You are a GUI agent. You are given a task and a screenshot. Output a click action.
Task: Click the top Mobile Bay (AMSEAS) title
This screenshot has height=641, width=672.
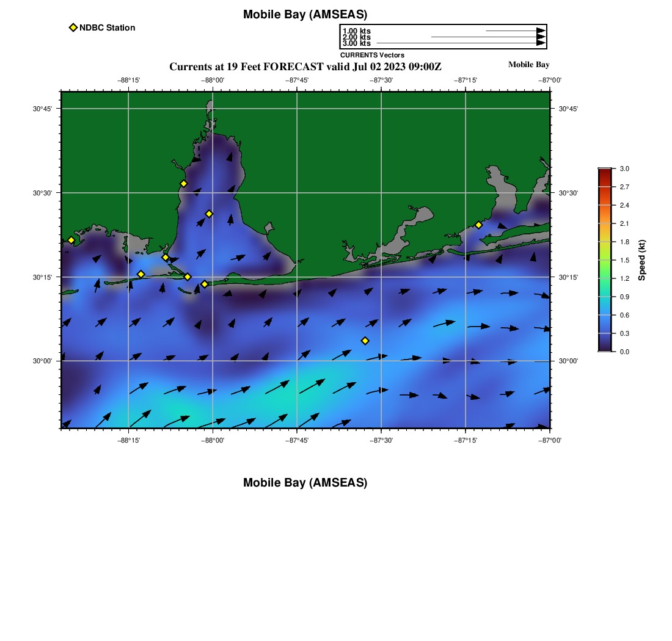305,15
